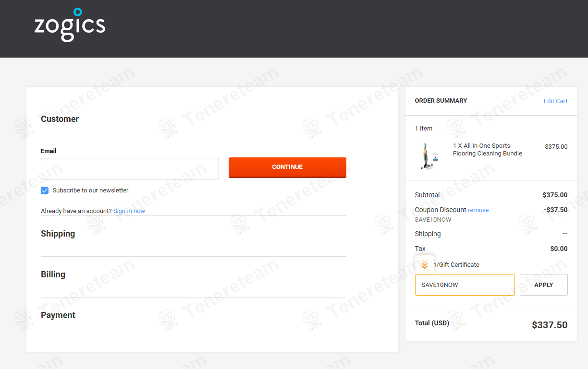Screen dimensions: 588x369
Task: Remove the coupon discount
Action: 478,210
